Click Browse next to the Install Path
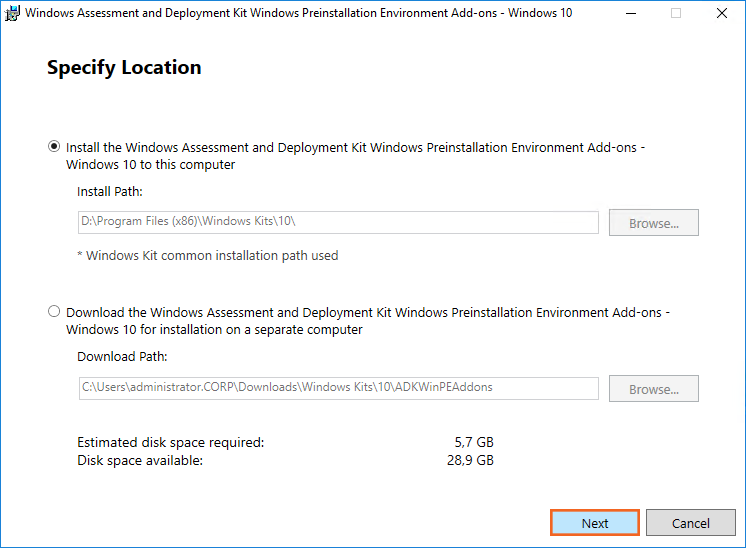Viewport: 746px width, 548px height. click(653, 223)
